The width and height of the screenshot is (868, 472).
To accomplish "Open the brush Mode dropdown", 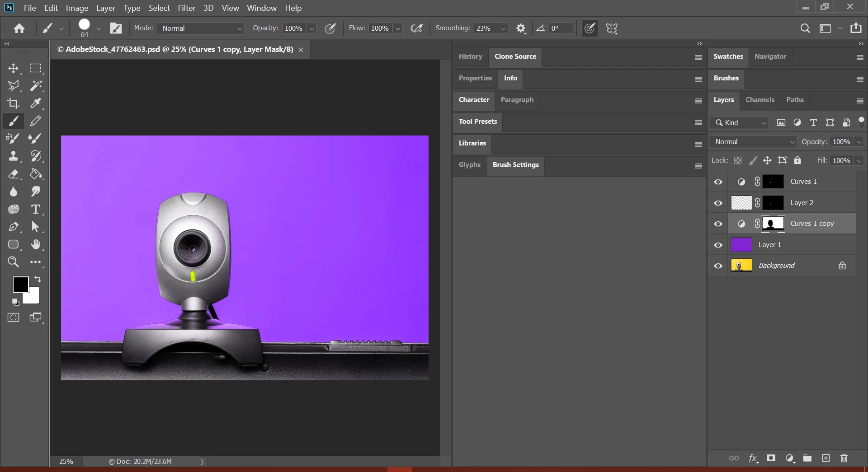I will (201, 28).
